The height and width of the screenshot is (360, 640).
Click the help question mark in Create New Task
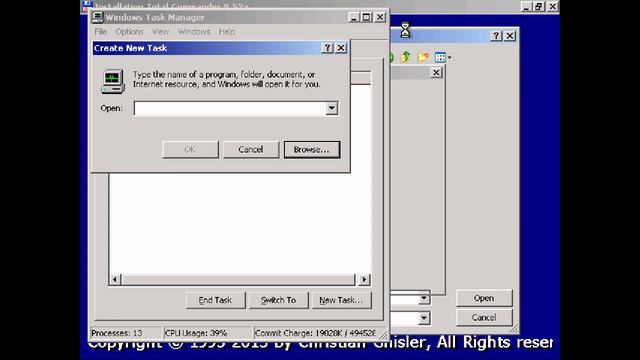327,48
